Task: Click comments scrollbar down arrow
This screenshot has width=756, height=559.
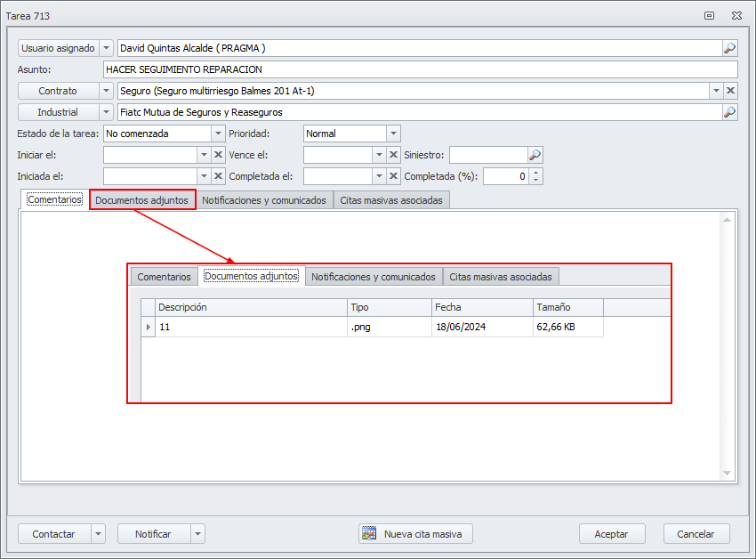Action: (x=727, y=473)
